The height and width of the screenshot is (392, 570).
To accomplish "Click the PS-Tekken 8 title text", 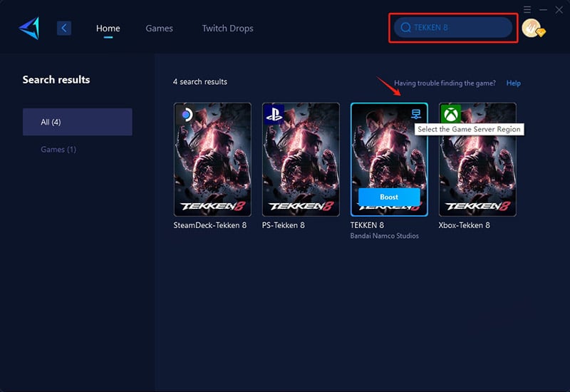I will [283, 225].
